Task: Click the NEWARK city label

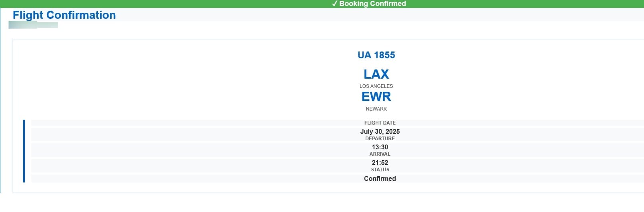Action: tap(376, 109)
